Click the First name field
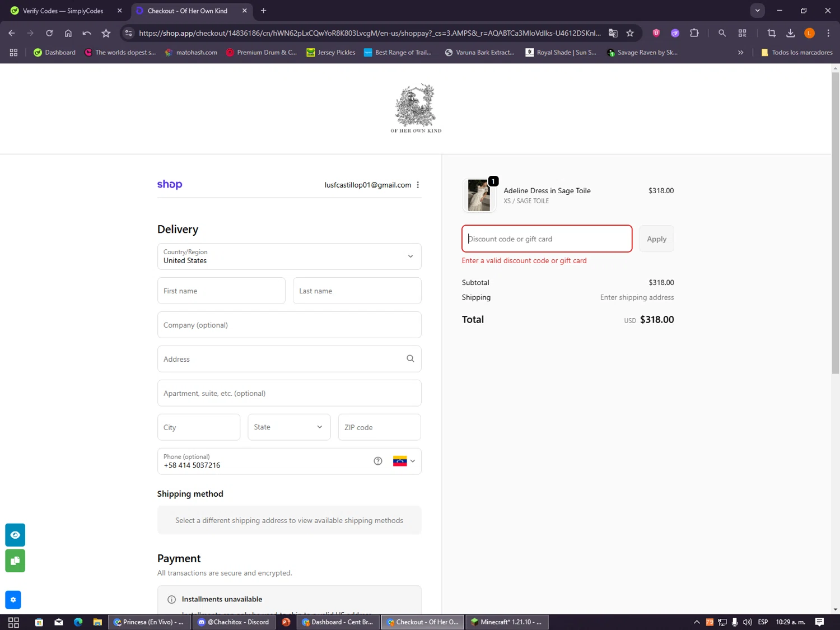 pos(221,291)
